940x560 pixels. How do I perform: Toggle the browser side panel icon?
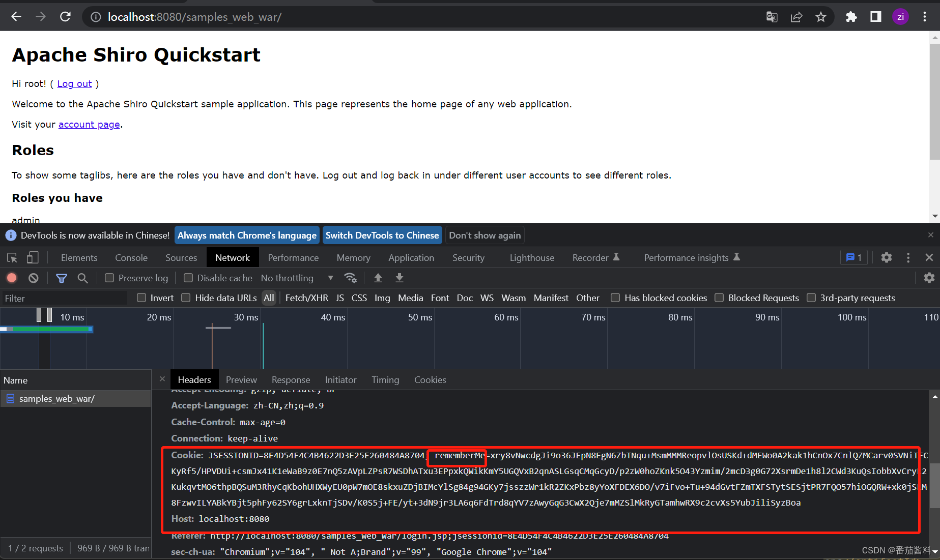[876, 17]
